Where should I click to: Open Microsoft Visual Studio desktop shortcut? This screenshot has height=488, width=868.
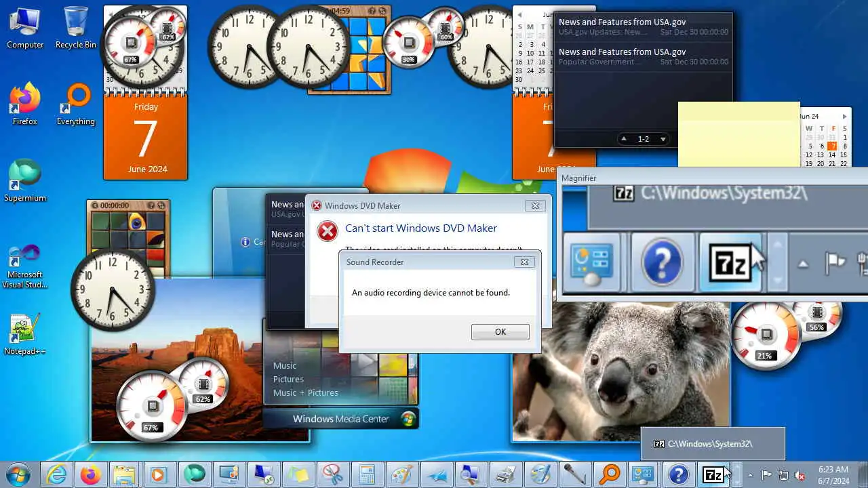(25, 266)
